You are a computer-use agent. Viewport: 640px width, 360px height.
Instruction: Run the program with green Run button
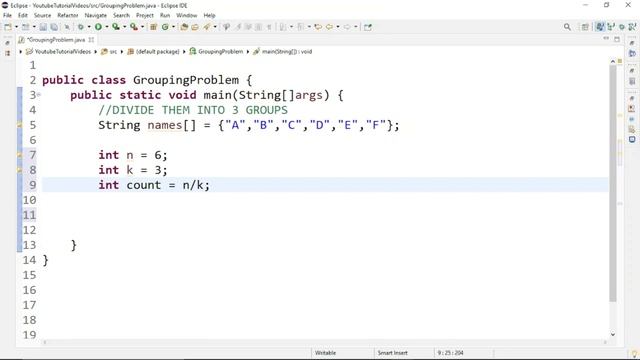pos(98,27)
